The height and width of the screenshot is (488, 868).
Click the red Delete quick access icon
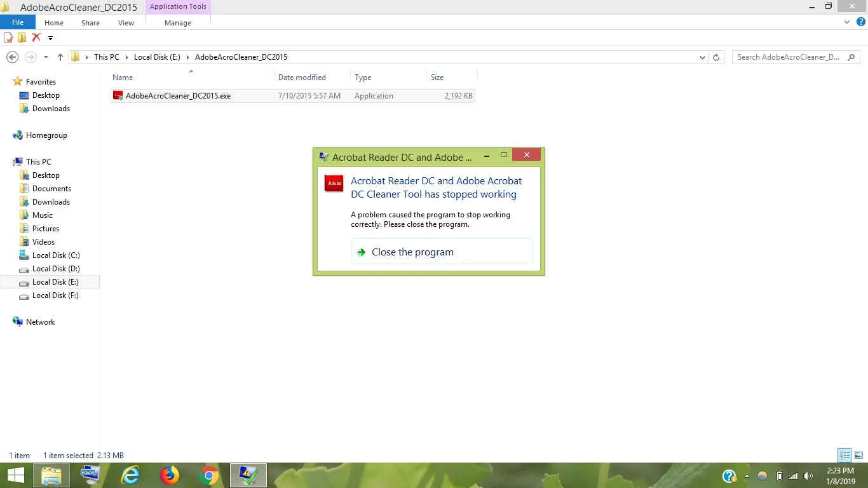[36, 37]
